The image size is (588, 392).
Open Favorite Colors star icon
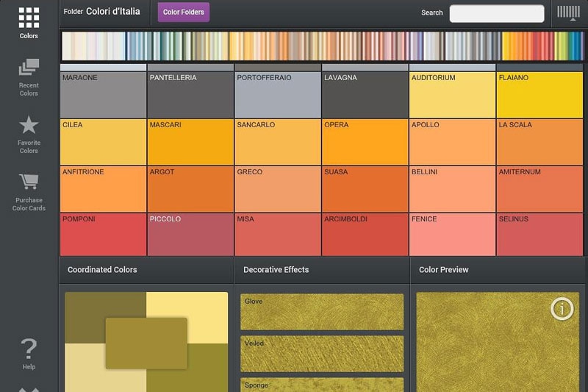coord(29,125)
